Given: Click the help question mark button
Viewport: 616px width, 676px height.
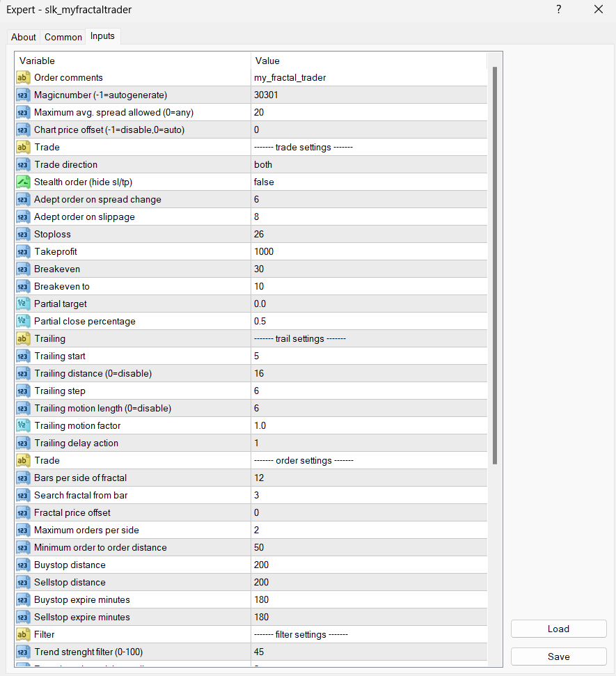Looking at the screenshot, I should (x=558, y=10).
